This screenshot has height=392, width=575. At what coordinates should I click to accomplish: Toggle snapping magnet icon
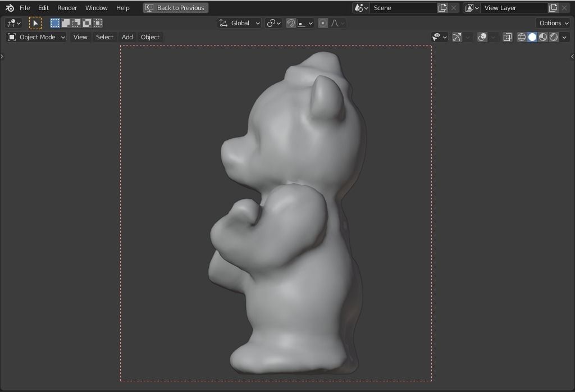(291, 23)
